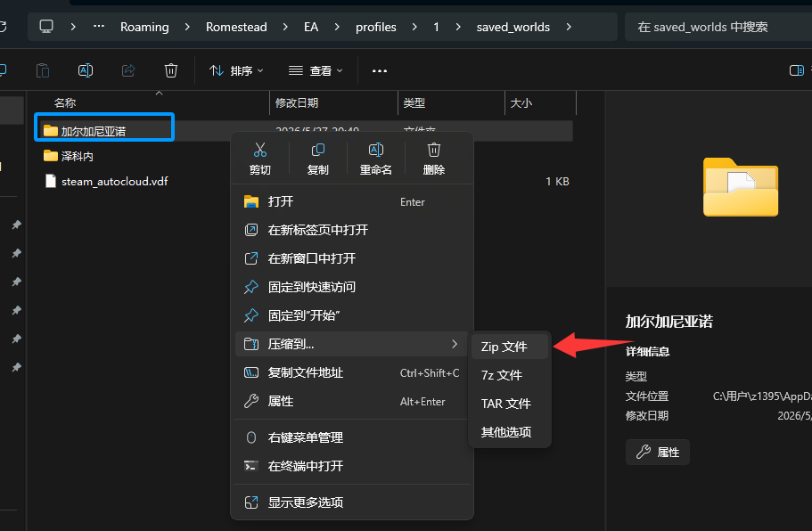Choose 固定到"开始" menu entry

point(351,315)
